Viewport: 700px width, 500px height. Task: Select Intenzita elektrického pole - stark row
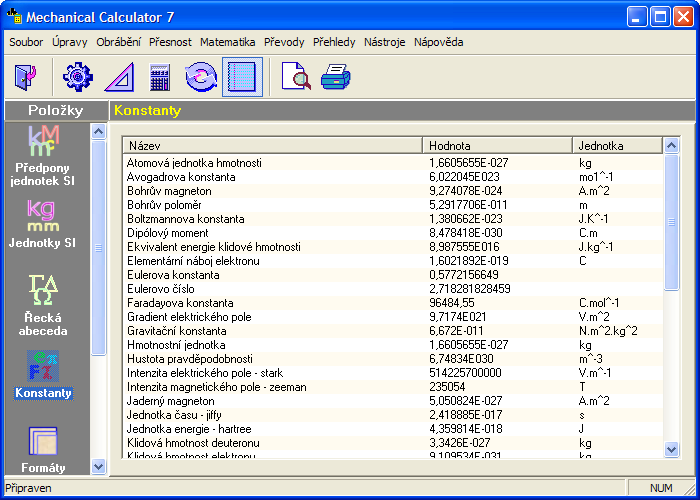pyautogui.click(x=393, y=373)
